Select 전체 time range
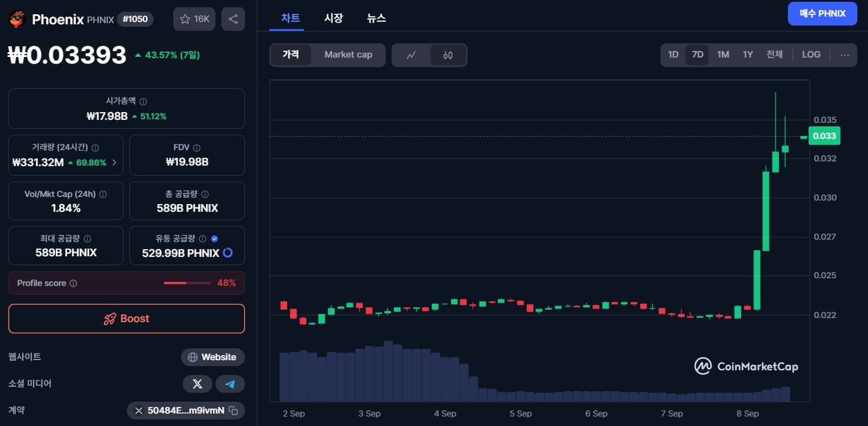The width and height of the screenshot is (868, 426). [x=775, y=55]
